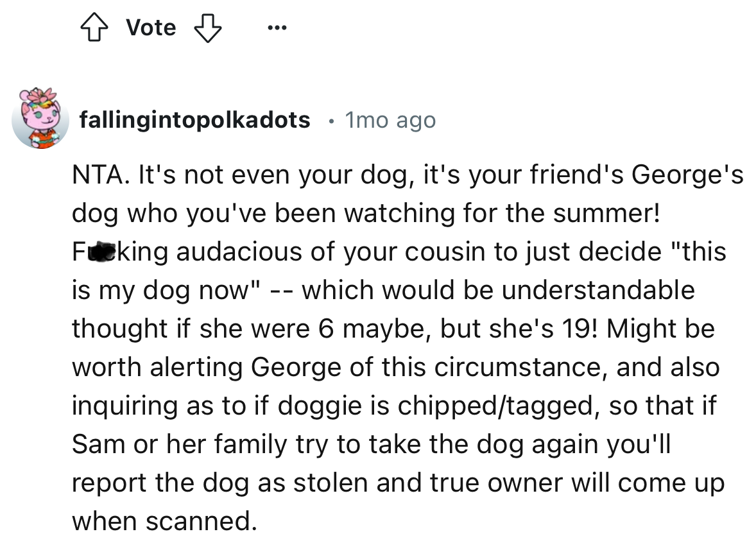Open the three-dot more options menu
Image resolution: width=756 pixels, height=543 pixels.
click(x=277, y=28)
